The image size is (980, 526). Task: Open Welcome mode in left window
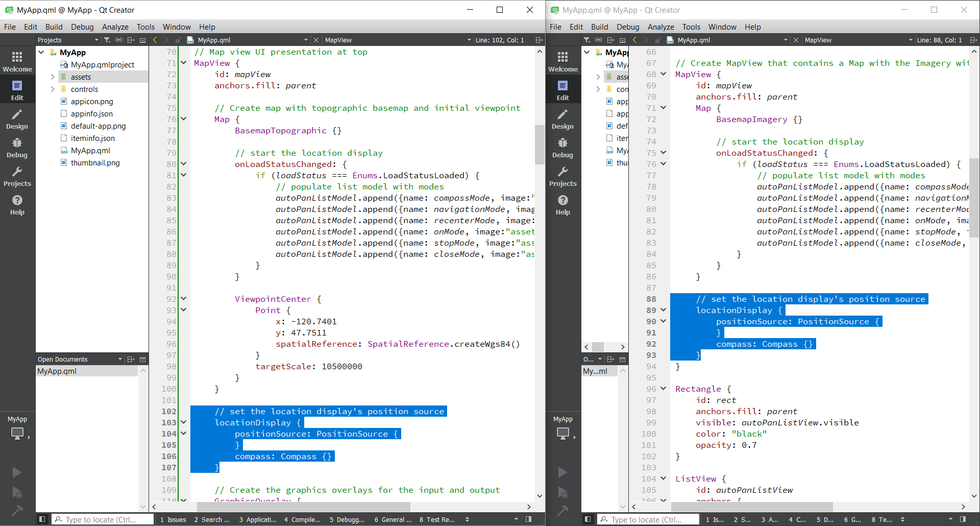pos(17,61)
